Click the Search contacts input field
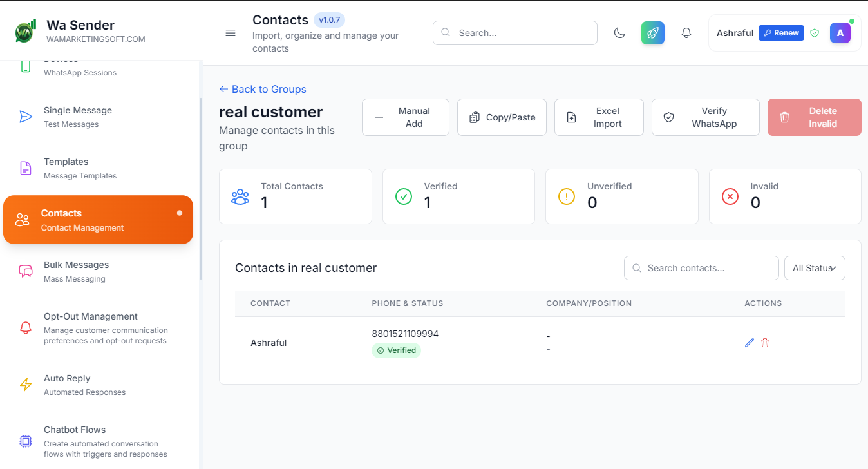This screenshot has width=868, height=469. point(701,267)
